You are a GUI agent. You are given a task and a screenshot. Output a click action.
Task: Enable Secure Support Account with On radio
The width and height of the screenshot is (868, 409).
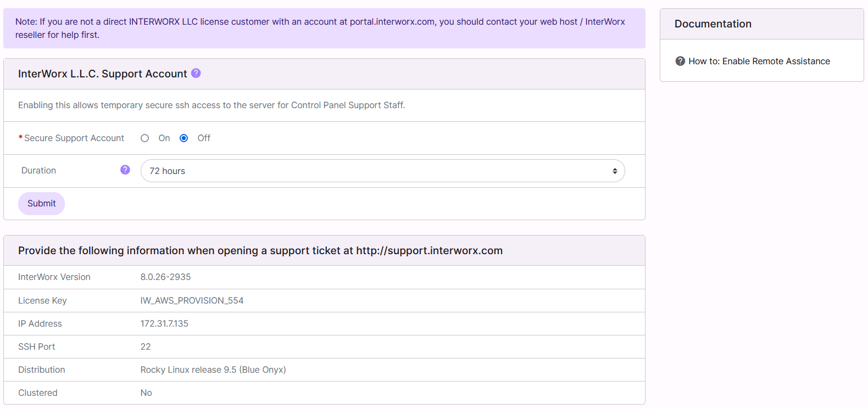pyautogui.click(x=145, y=138)
